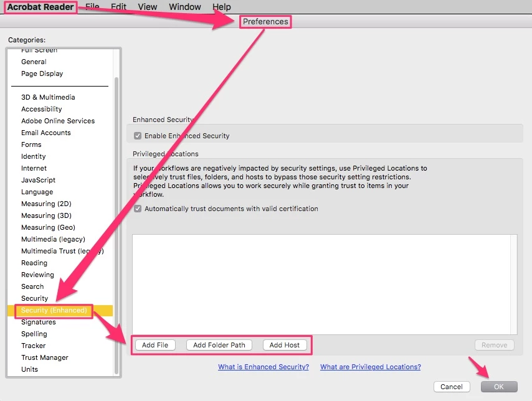
Task: Click Cancel to dismiss preferences
Action: [452, 387]
